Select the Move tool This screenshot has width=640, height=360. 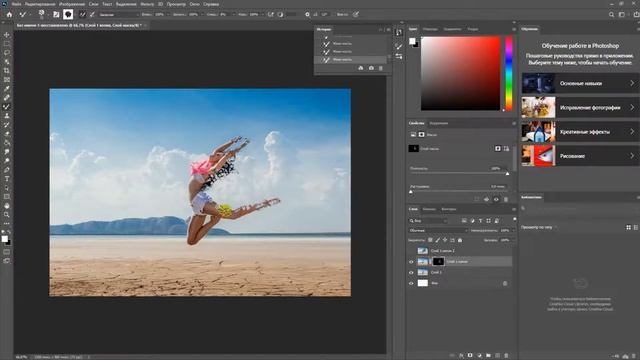[x=7, y=35]
